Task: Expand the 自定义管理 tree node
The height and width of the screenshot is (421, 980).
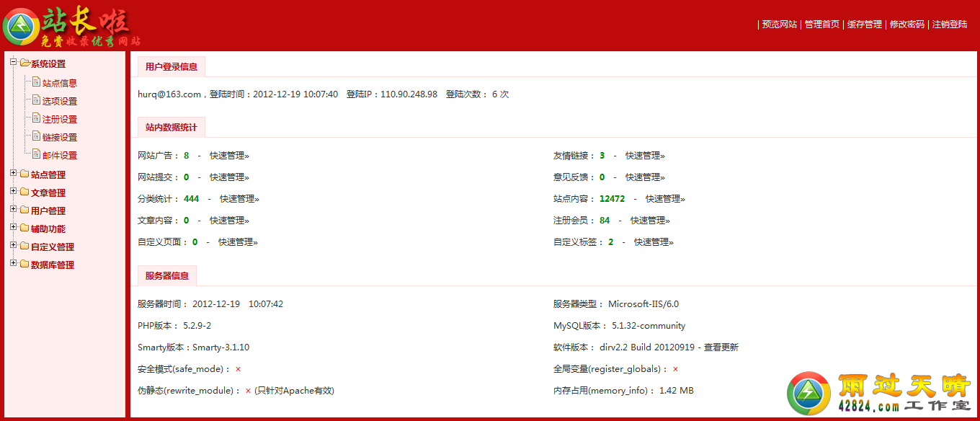Action: [x=13, y=245]
